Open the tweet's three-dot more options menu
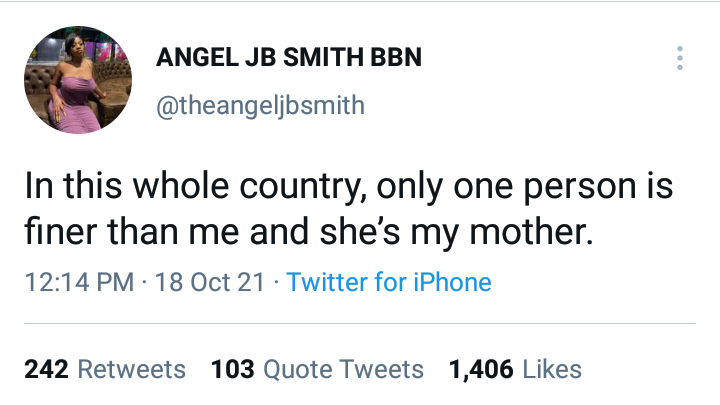The image size is (720, 405). (x=680, y=58)
